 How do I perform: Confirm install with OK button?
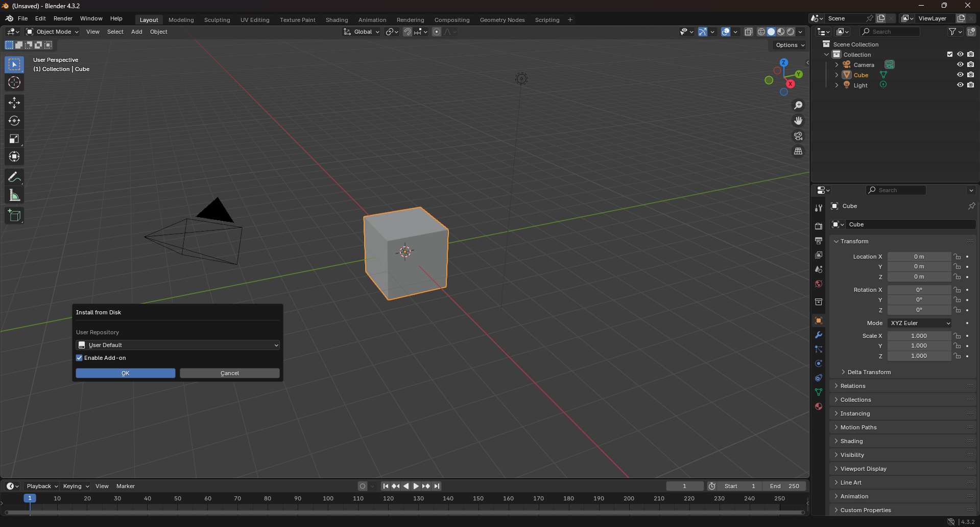(126, 373)
